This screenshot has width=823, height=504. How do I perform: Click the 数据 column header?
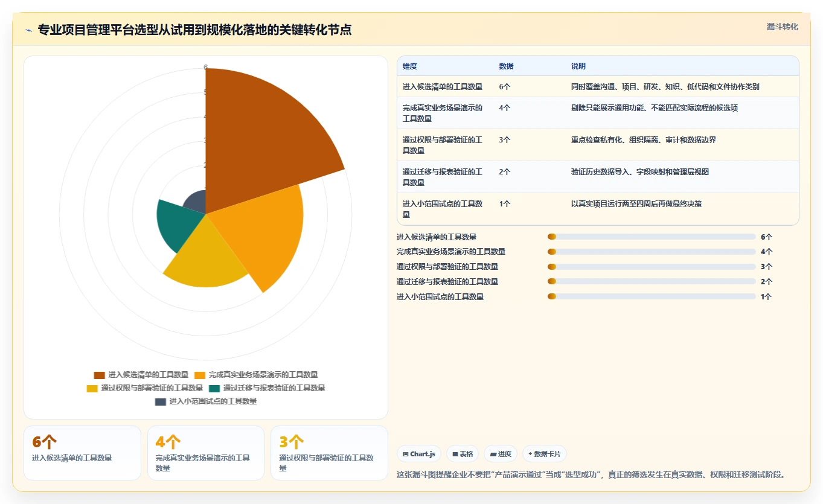(x=506, y=66)
